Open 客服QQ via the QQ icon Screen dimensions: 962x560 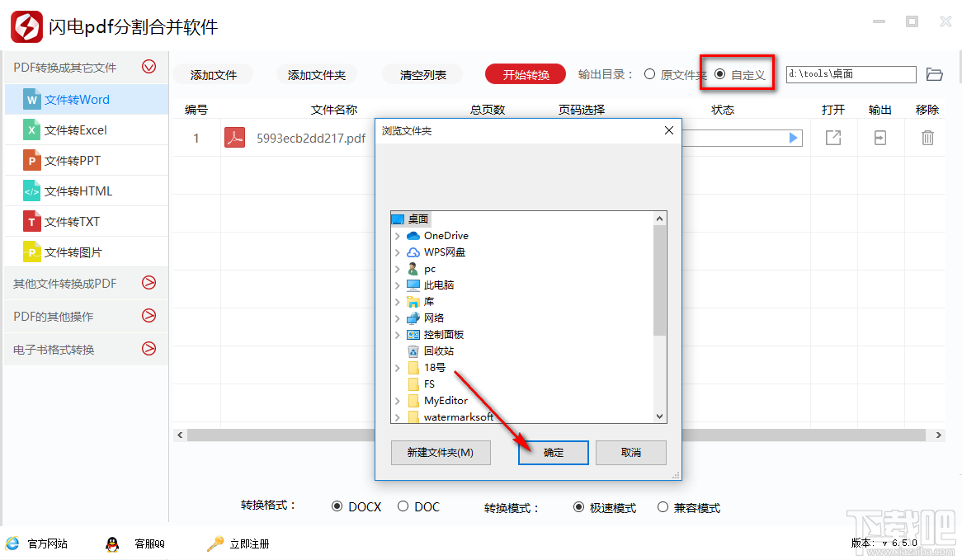pyautogui.click(x=111, y=544)
